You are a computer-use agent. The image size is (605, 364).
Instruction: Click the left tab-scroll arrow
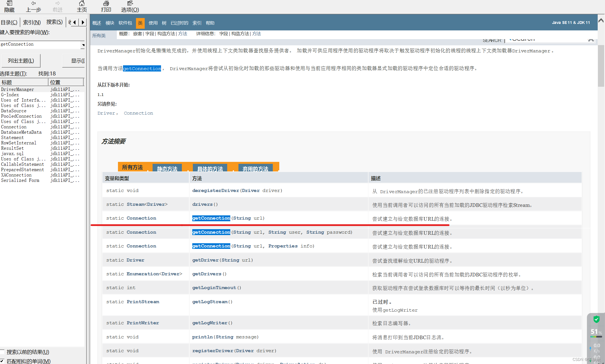click(74, 22)
